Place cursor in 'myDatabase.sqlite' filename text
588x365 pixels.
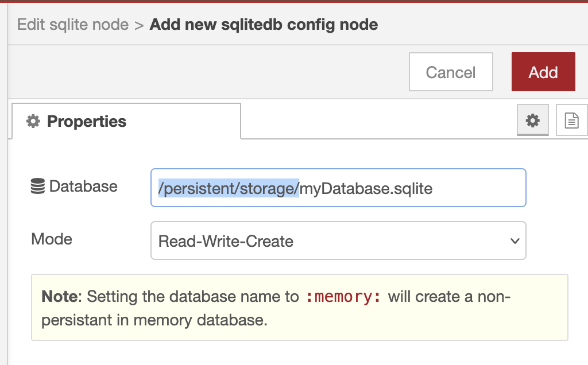(366, 188)
